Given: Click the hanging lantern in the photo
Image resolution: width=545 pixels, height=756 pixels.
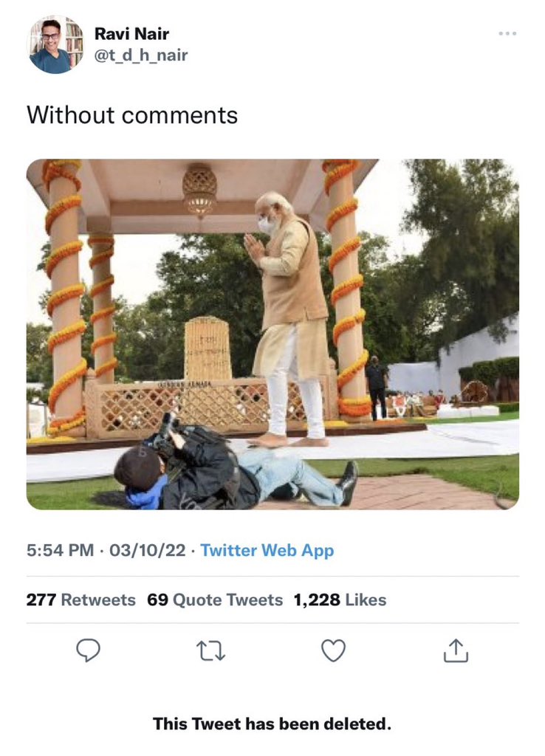Looking at the screenshot, I should (x=199, y=189).
